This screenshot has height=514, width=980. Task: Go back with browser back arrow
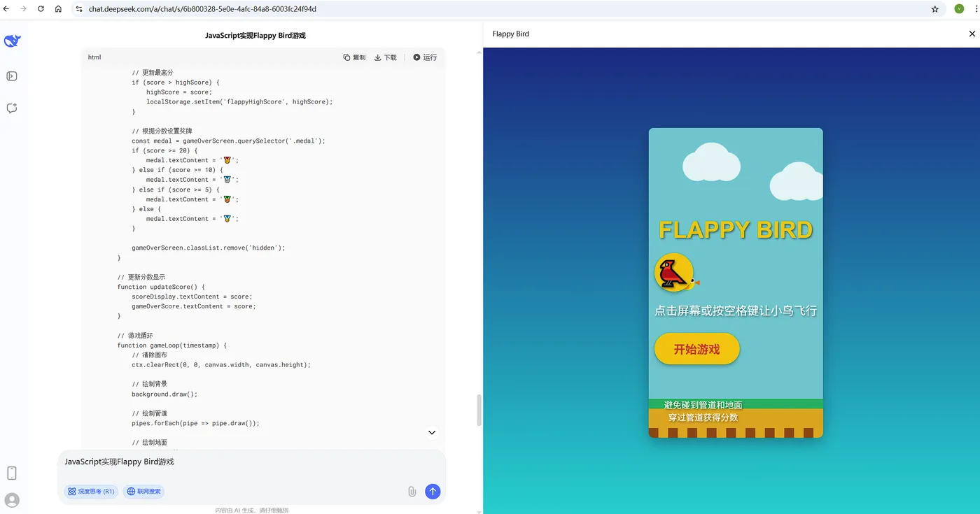pyautogui.click(x=6, y=9)
